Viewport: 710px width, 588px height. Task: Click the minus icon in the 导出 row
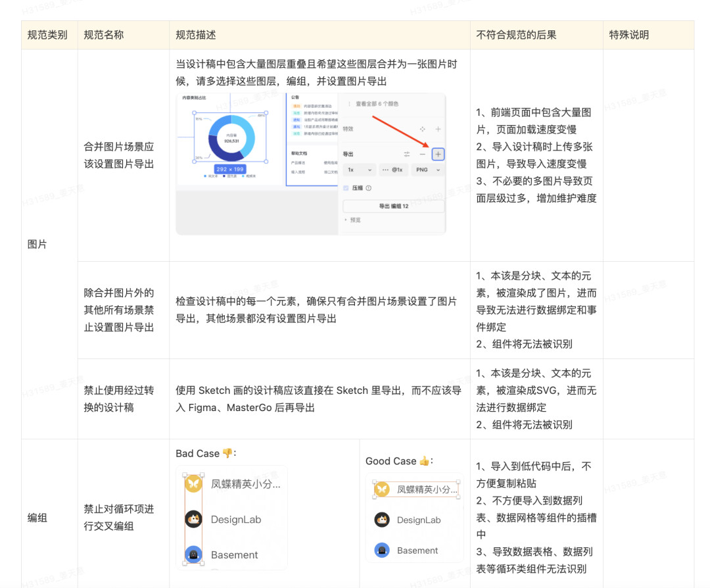pos(422,154)
